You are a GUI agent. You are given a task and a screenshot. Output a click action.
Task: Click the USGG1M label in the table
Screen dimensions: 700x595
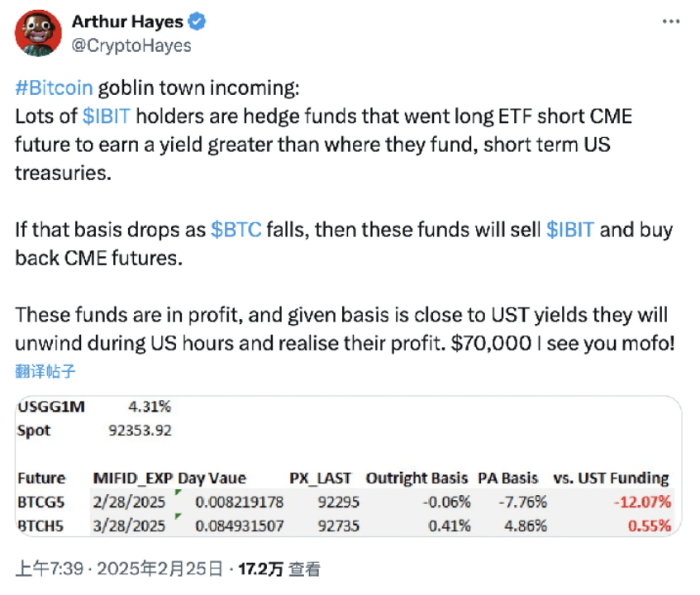coord(50,407)
